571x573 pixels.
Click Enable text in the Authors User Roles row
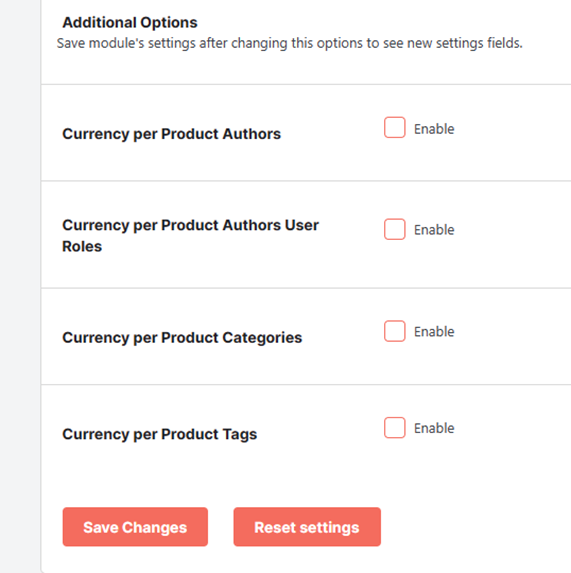[x=434, y=230]
